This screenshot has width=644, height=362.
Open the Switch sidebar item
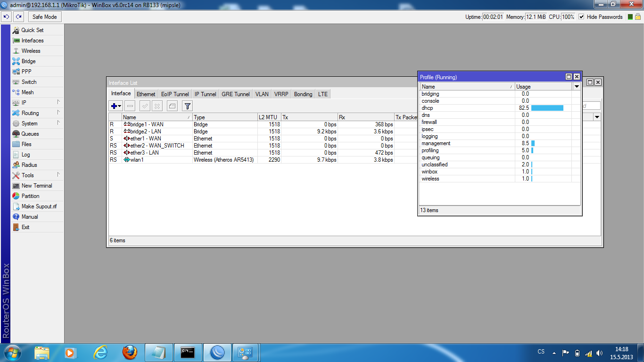[37, 82]
